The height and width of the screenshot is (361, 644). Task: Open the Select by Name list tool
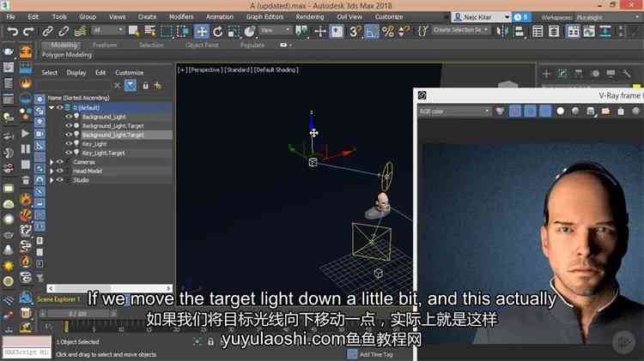point(149,31)
